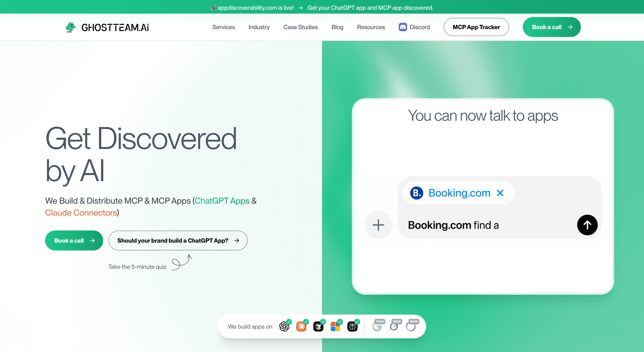
Task: Open the Services nav menu
Action: [x=224, y=27]
